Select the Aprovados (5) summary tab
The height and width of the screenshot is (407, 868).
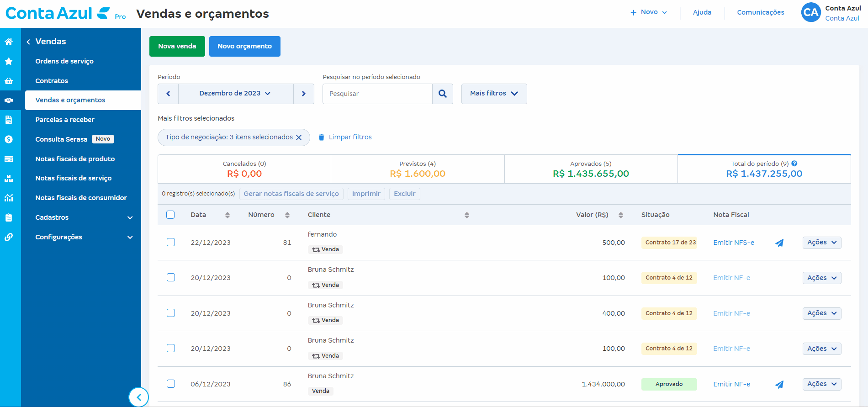click(x=591, y=169)
